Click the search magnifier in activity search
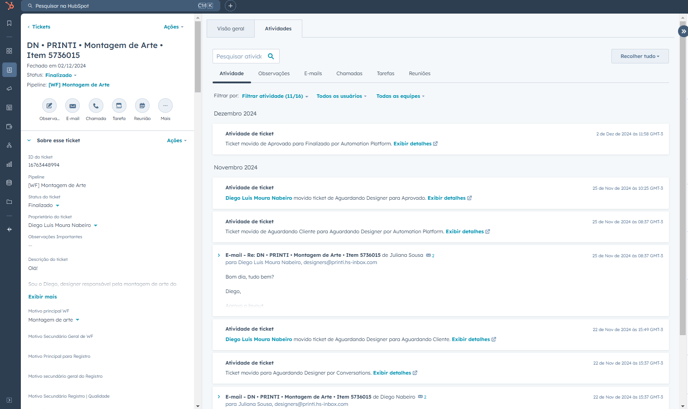The image size is (688, 409). tap(271, 56)
